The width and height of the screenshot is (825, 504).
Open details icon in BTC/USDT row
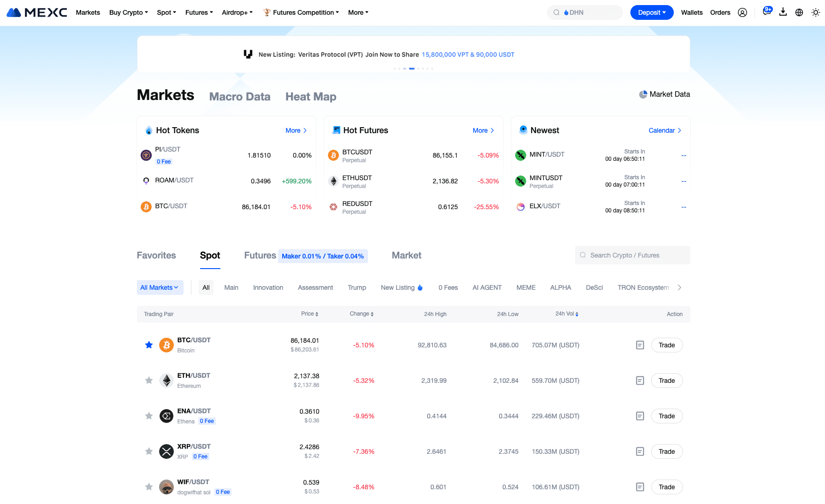pyautogui.click(x=640, y=345)
